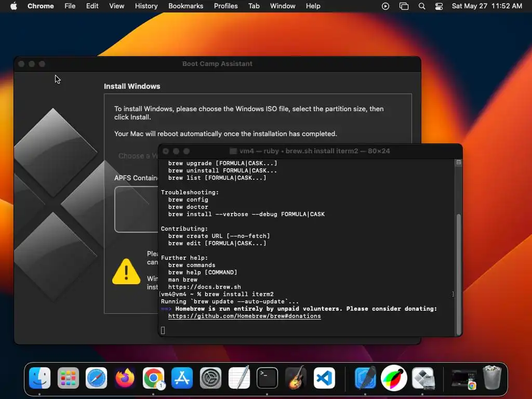Open Control Center in menu bar
Image resolution: width=532 pixels, height=399 pixels.
click(x=438, y=6)
